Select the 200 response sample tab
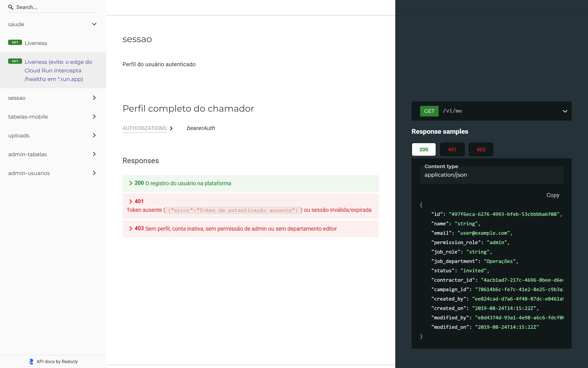The image size is (588, 368). point(424,149)
